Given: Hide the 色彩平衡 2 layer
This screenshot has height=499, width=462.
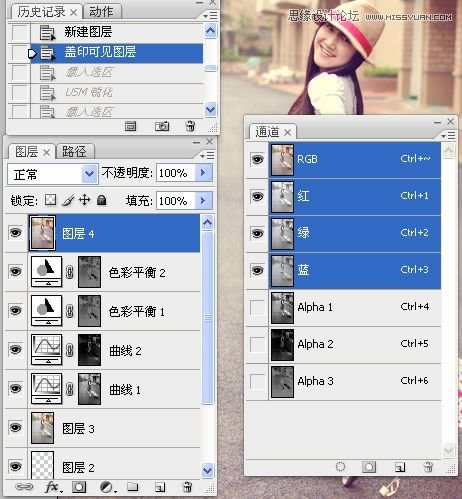Looking at the screenshot, I should pos(15,271).
